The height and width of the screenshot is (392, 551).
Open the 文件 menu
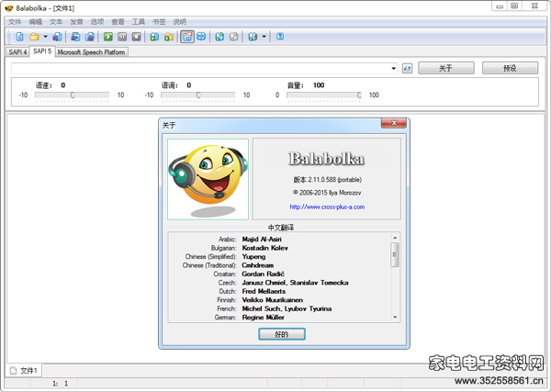(x=15, y=22)
